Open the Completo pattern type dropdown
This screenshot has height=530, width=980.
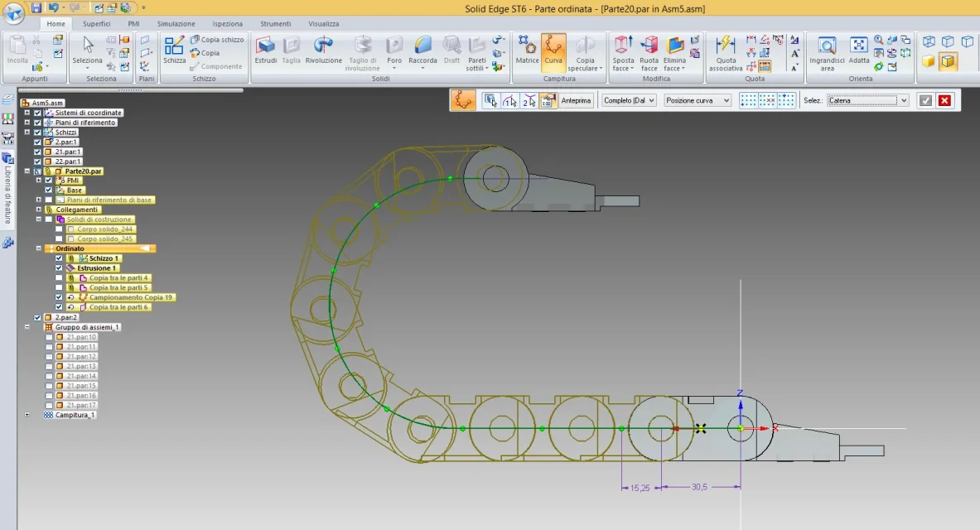click(629, 100)
